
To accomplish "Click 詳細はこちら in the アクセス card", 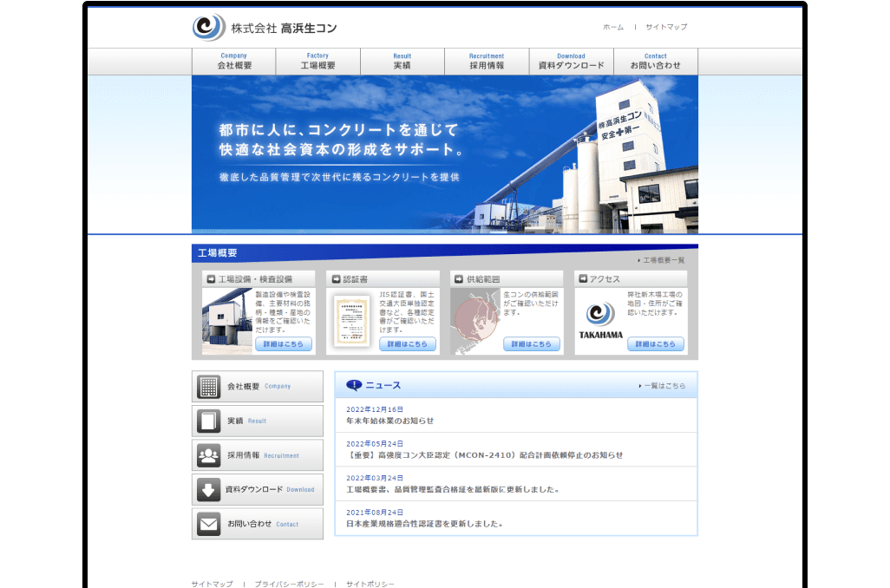I will coord(656,344).
